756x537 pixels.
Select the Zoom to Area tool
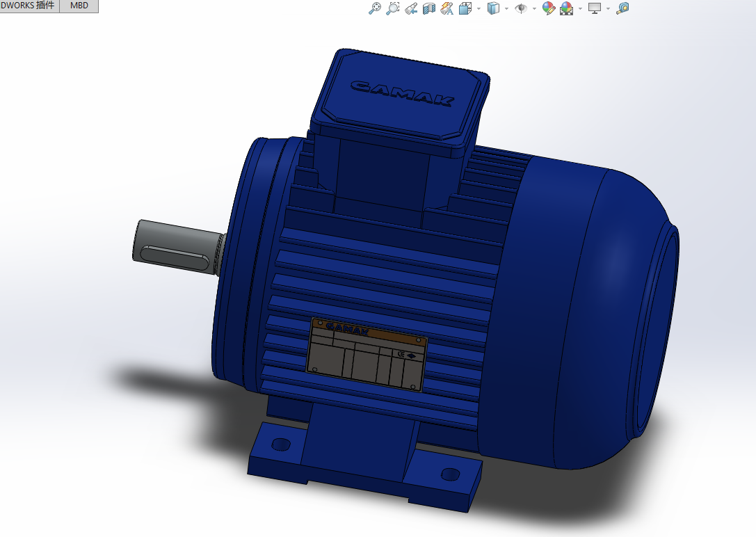pos(393,8)
